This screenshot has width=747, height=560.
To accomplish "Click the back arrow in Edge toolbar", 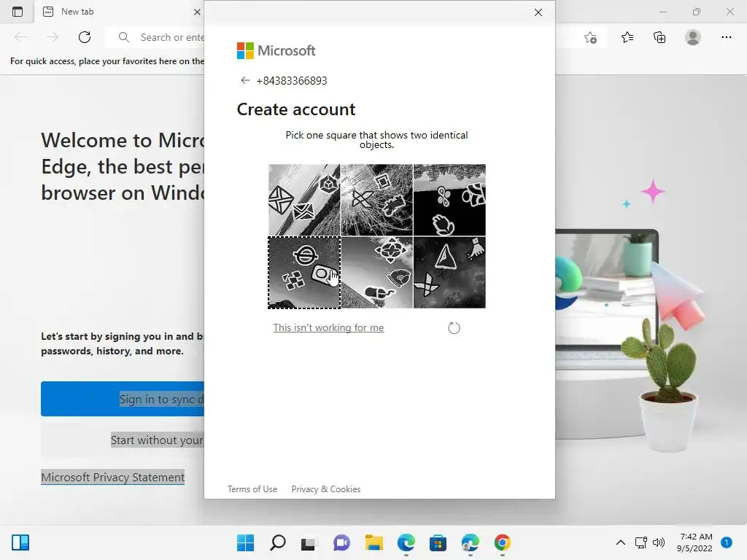I will point(20,37).
